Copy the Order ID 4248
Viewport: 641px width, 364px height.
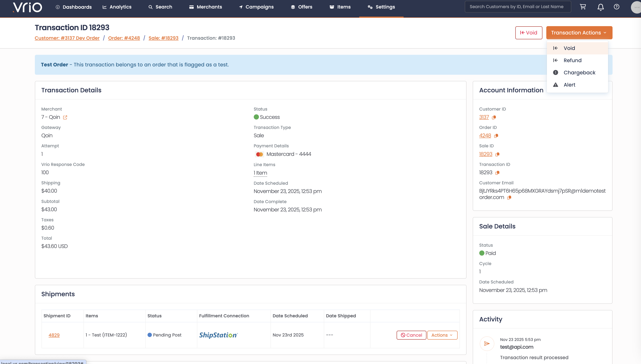[496, 136]
